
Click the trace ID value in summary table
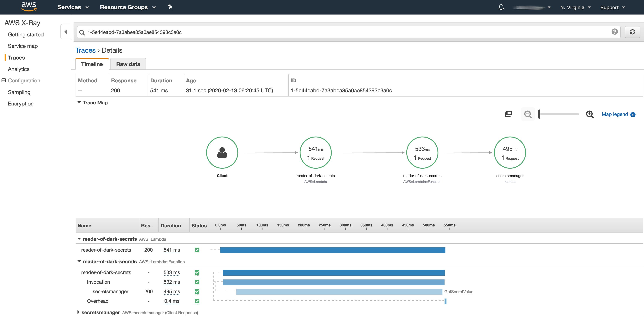tap(341, 90)
